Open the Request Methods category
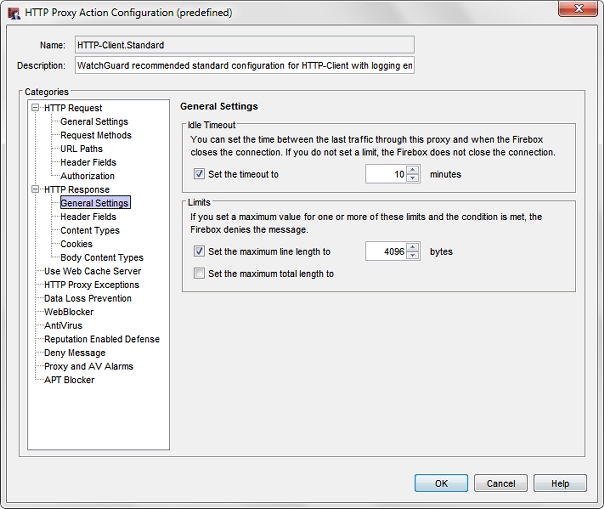The width and height of the screenshot is (604, 509). click(95, 135)
